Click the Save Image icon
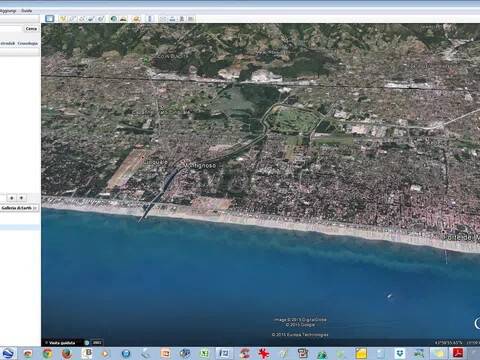Image resolution: width=480 pixels, height=360 pixels. (182, 19)
